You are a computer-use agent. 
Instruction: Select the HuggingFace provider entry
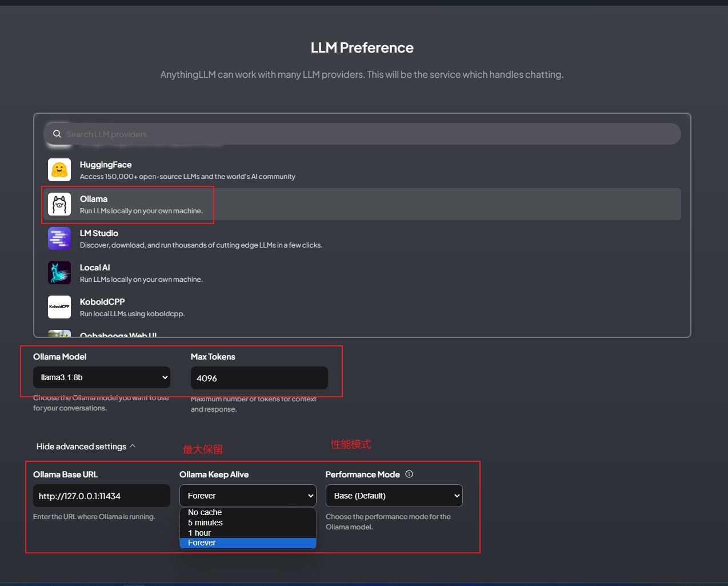point(362,170)
